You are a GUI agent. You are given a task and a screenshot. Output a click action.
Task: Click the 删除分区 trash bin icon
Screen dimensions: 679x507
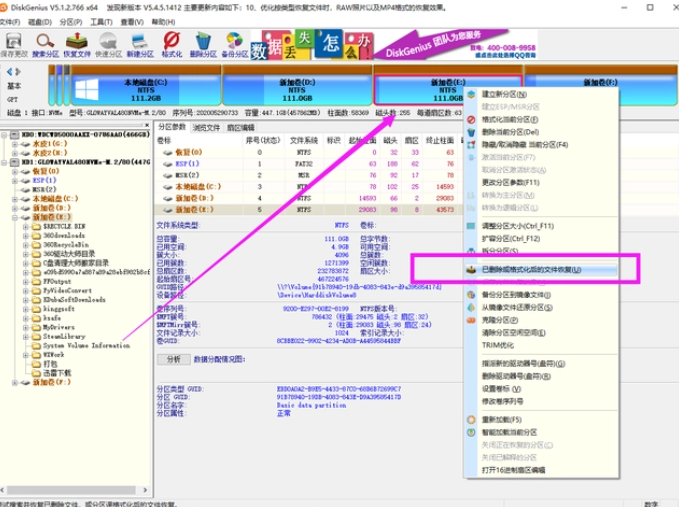click(203, 45)
